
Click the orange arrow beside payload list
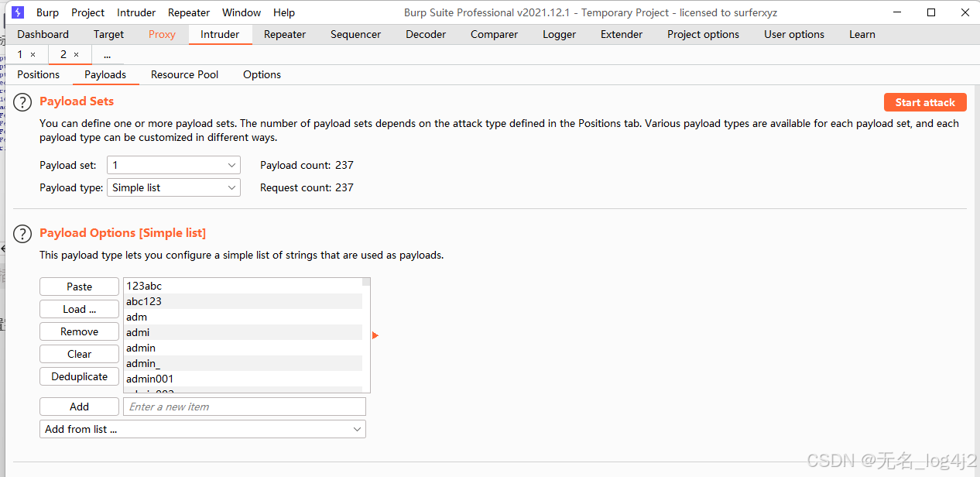(375, 335)
